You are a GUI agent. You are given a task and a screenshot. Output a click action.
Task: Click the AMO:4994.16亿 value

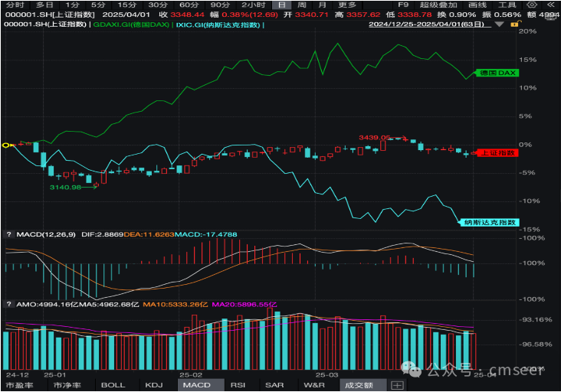point(48,305)
